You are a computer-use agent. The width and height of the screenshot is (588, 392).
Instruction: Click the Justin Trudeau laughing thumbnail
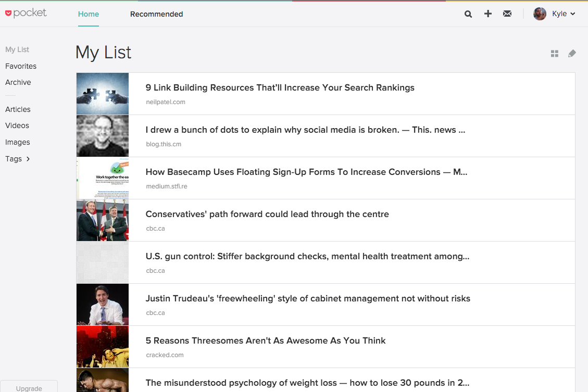(x=103, y=305)
